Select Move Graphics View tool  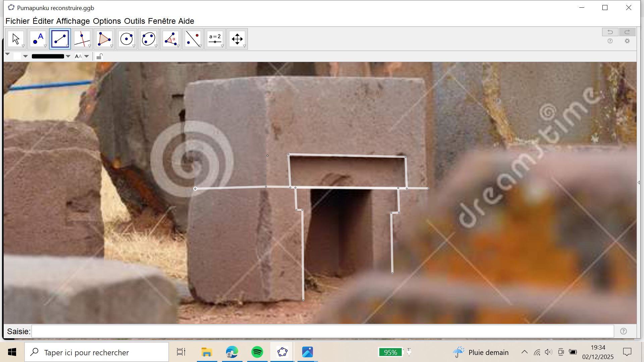click(x=237, y=39)
